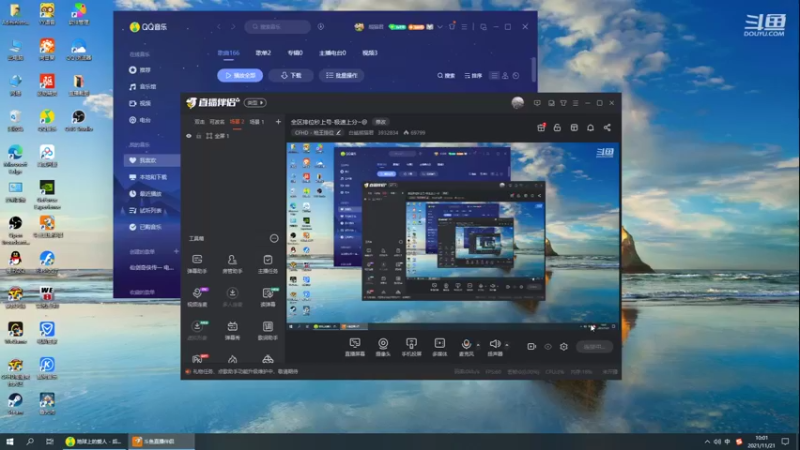Open the 主播电台 0 tab in QQ Music

tap(333, 53)
